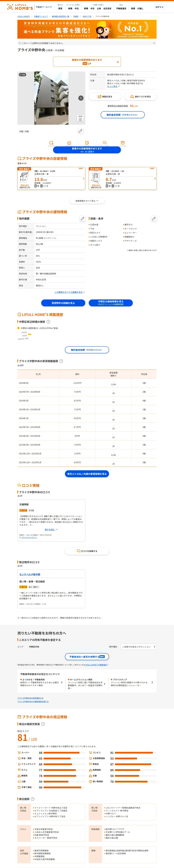Click the info icon in the notice bar
The image size is (174, 868).
point(20,43)
